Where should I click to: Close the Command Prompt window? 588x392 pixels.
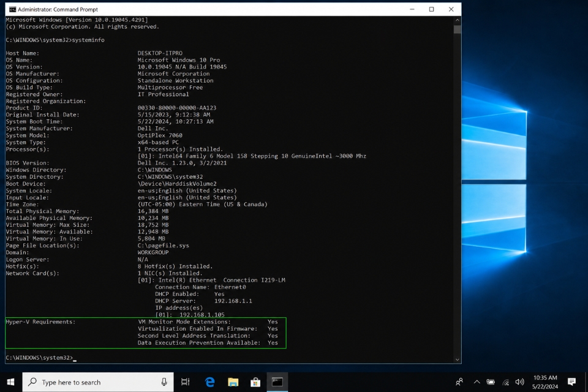tap(451, 9)
